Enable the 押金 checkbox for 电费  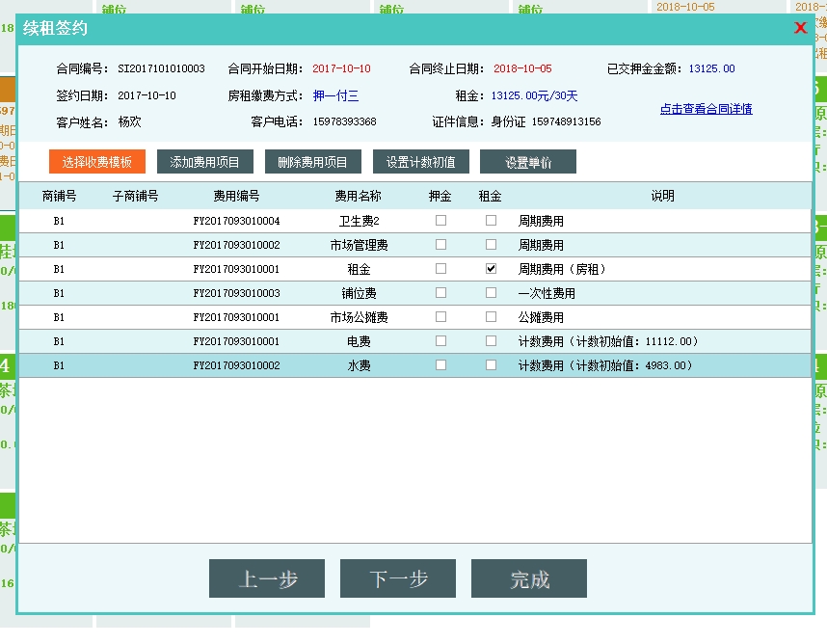(x=440, y=341)
